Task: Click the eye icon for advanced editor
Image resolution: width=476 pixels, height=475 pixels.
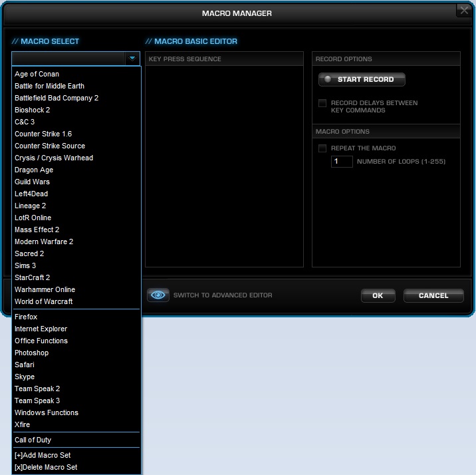Action: [158, 295]
